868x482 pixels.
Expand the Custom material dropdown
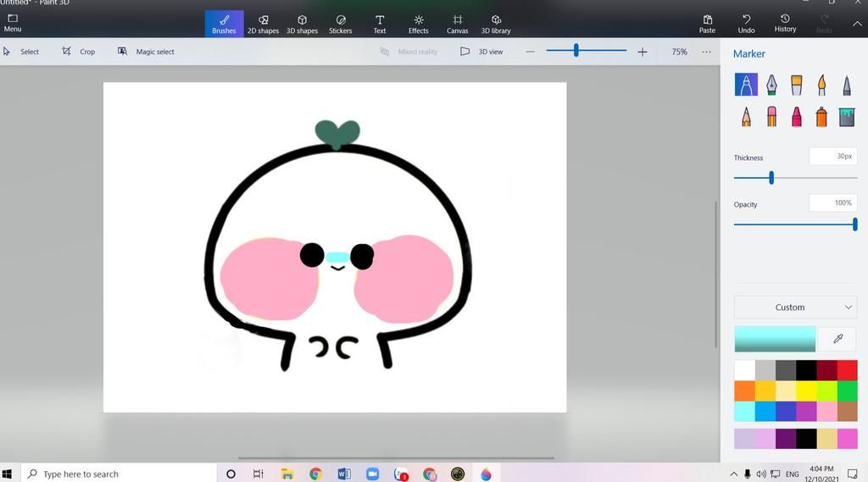795,307
